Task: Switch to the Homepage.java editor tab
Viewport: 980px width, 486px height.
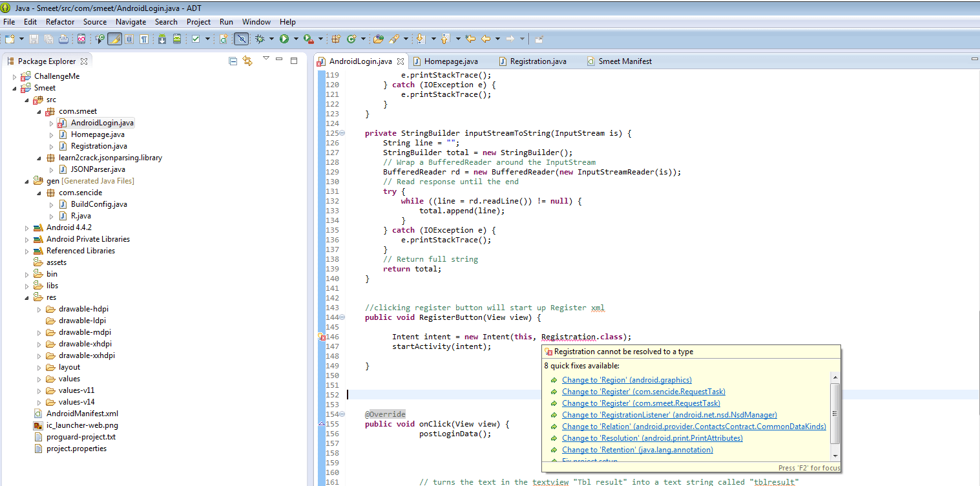Action: point(451,61)
